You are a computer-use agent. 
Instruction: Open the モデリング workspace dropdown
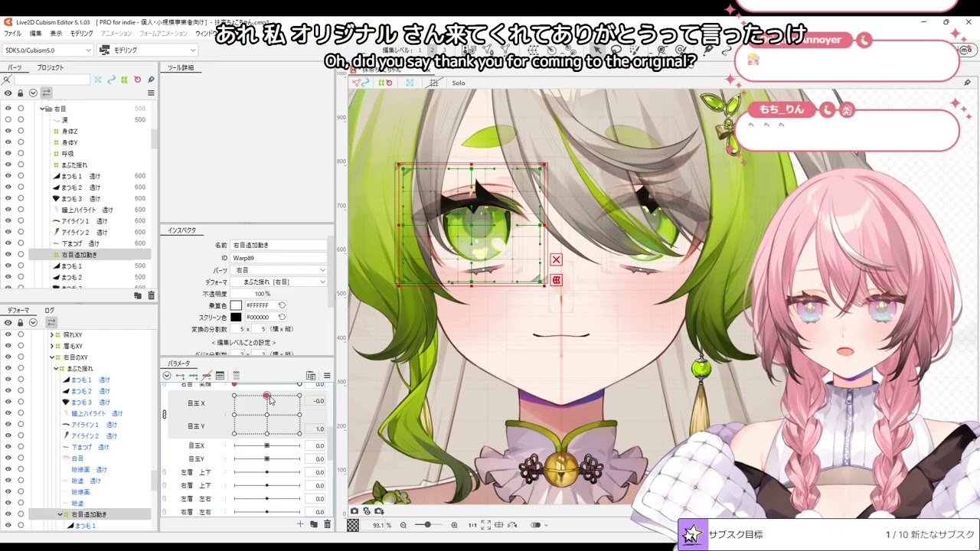pyautogui.click(x=148, y=50)
